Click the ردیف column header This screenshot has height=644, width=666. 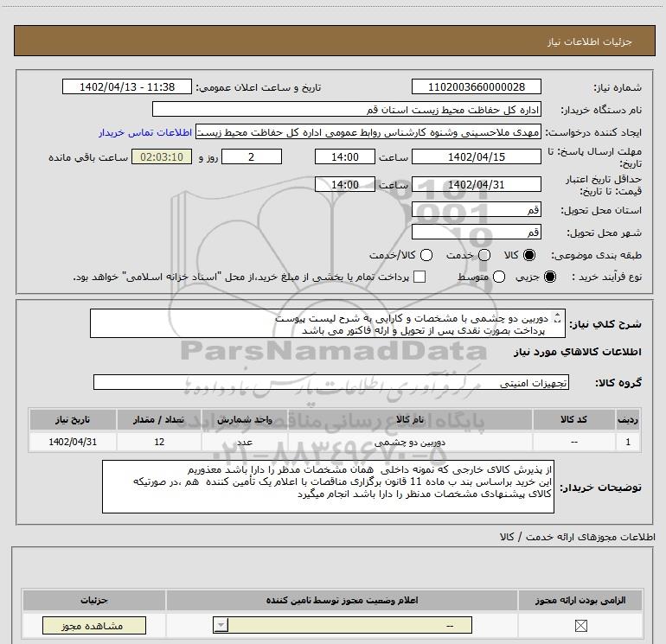coord(628,419)
